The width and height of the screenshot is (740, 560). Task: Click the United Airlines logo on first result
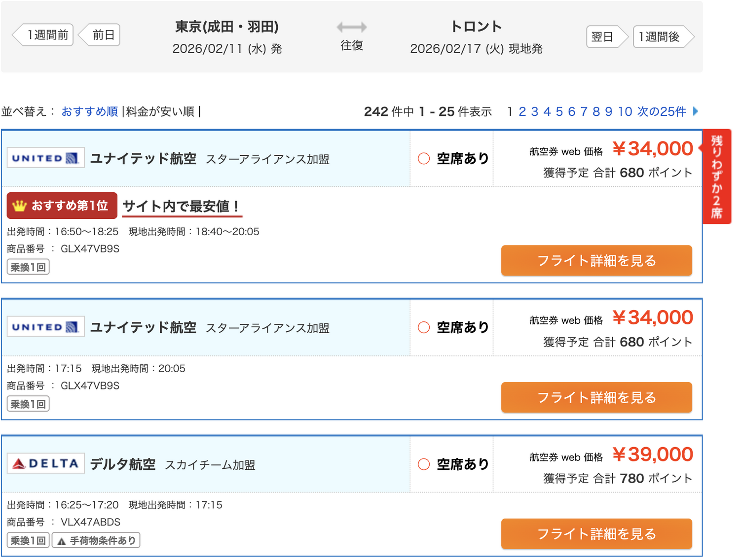point(45,158)
